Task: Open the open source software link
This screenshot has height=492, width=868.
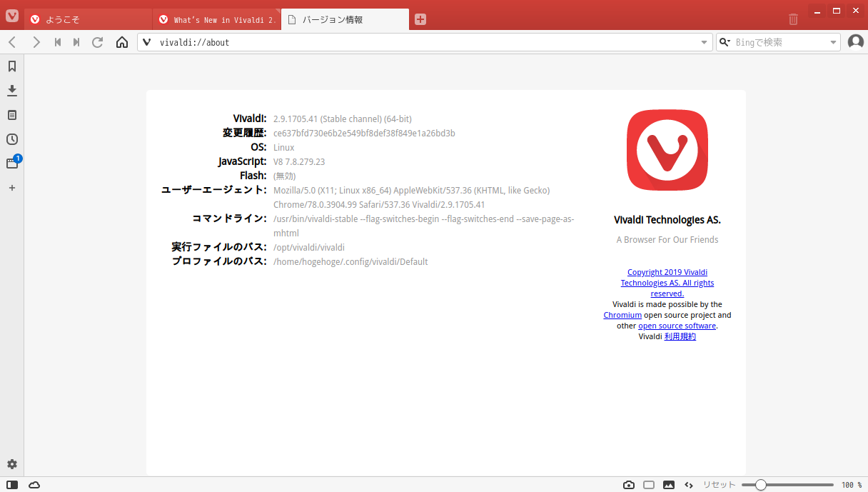Action: (677, 326)
